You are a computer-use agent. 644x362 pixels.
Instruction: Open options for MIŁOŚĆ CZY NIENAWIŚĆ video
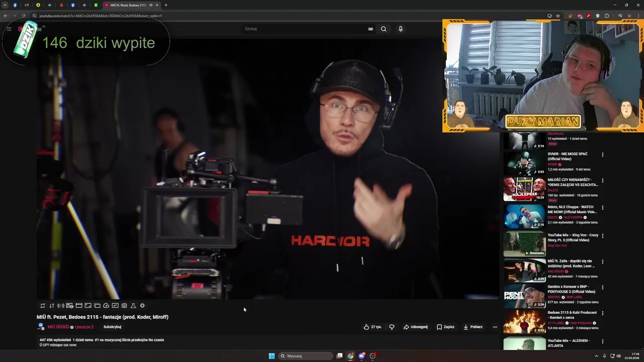pyautogui.click(x=602, y=180)
